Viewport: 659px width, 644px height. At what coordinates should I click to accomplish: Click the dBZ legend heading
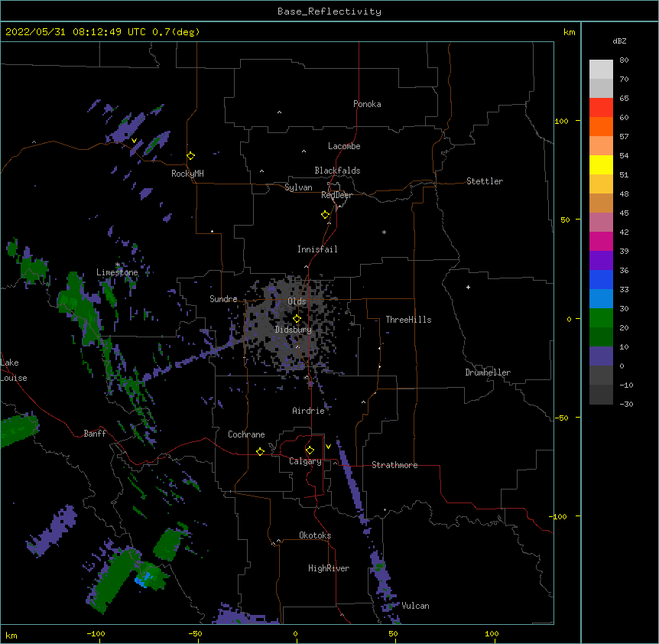[619, 41]
